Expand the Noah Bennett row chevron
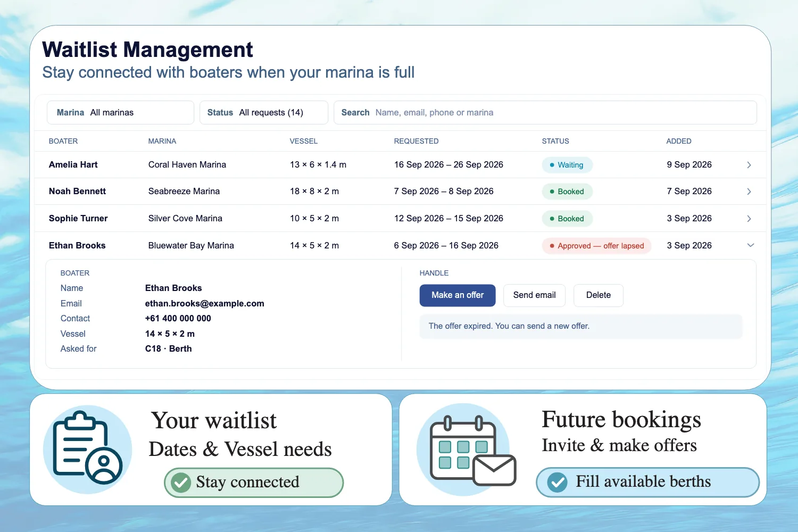 pyautogui.click(x=749, y=192)
